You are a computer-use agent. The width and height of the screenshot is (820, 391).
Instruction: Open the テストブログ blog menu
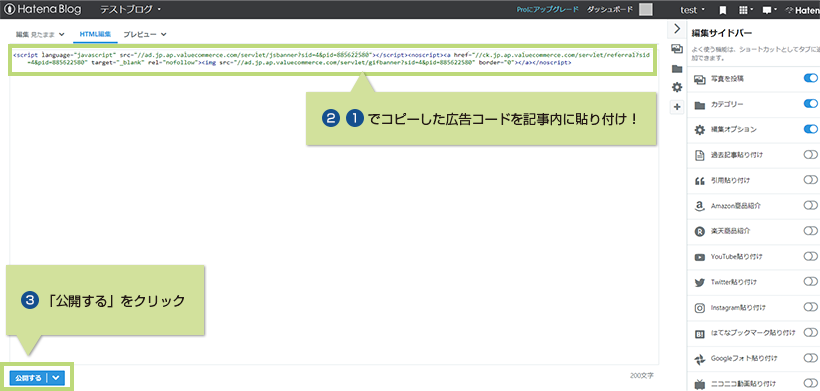[x=130, y=9]
